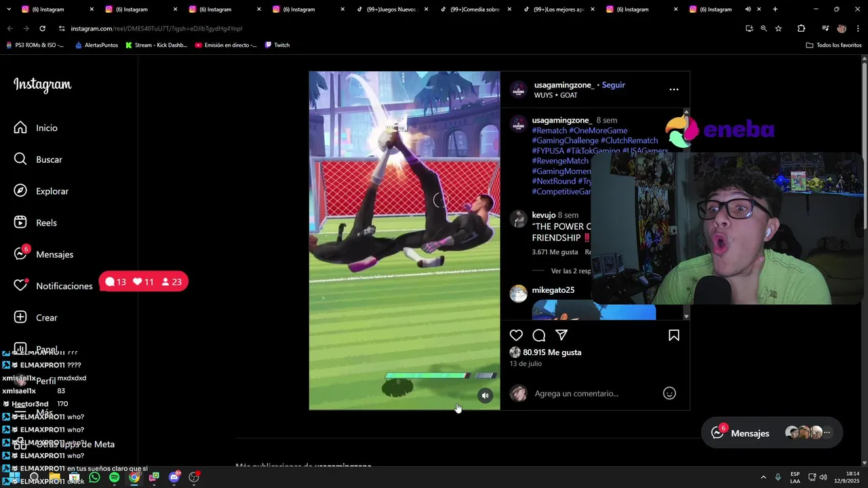The height and width of the screenshot is (488, 868).
Task: Open Chrome's three-dot menu
Action: (859, 28)
